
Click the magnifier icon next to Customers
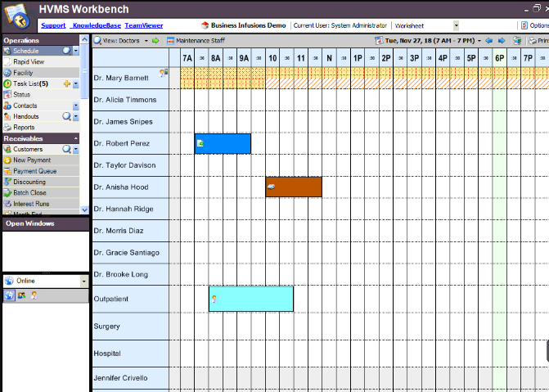click(66, 150)
